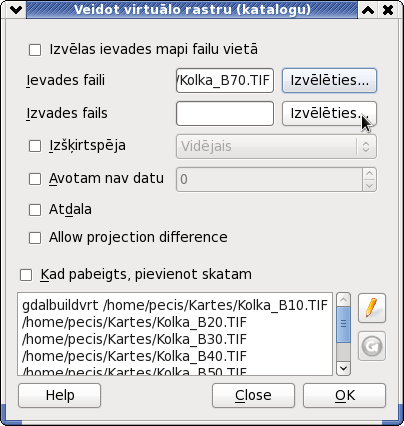404x426 pixels.
Task: Click the pencil edit command icon
Action: point(372,308)
